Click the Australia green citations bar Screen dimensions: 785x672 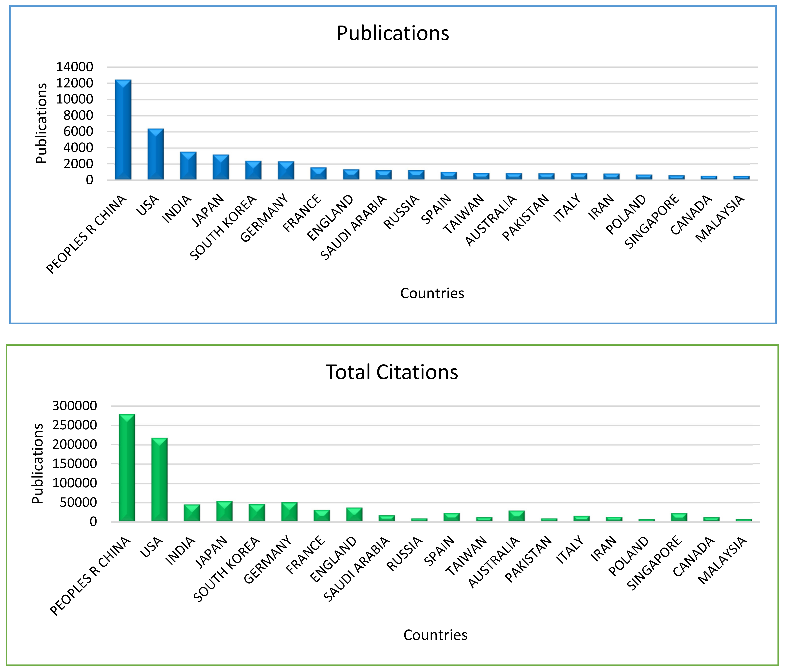(x=517, y=516)
